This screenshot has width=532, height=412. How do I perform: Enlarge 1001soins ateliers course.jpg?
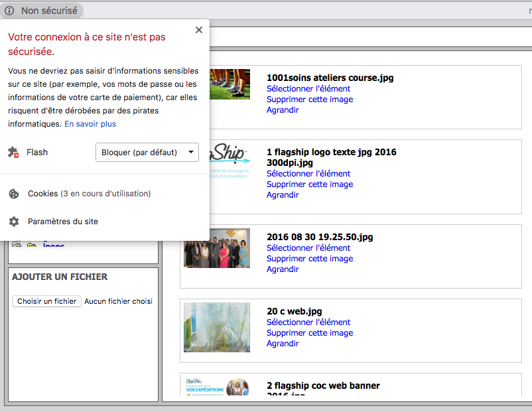click(283, 110)
